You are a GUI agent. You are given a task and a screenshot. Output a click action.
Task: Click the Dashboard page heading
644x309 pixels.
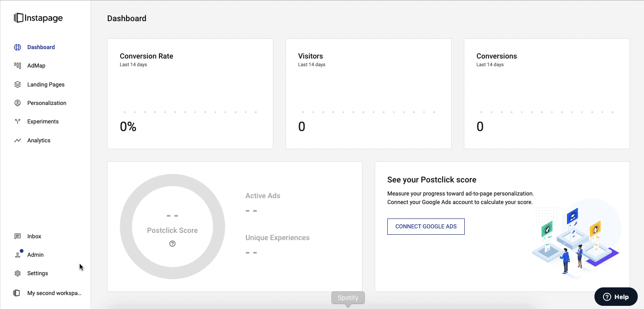(127, 18)
